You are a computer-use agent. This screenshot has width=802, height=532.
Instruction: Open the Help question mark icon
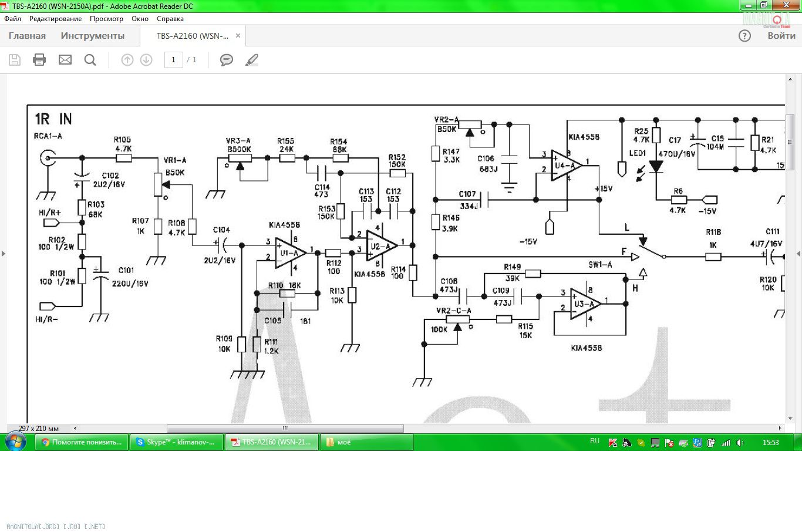point(744,36)
